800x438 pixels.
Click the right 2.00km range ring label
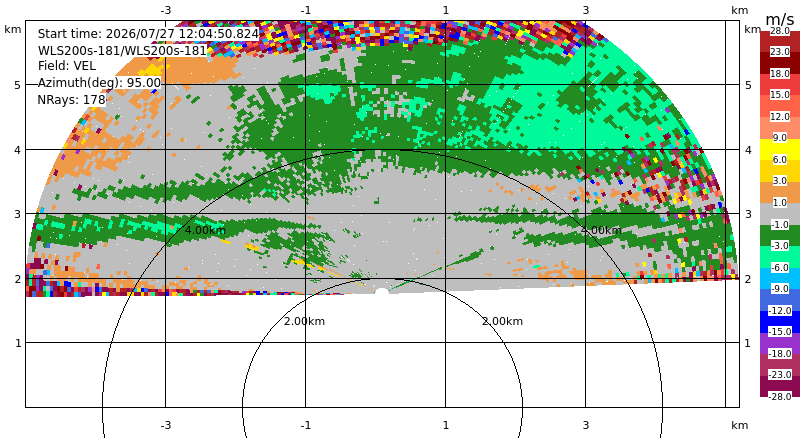(503, 321)
